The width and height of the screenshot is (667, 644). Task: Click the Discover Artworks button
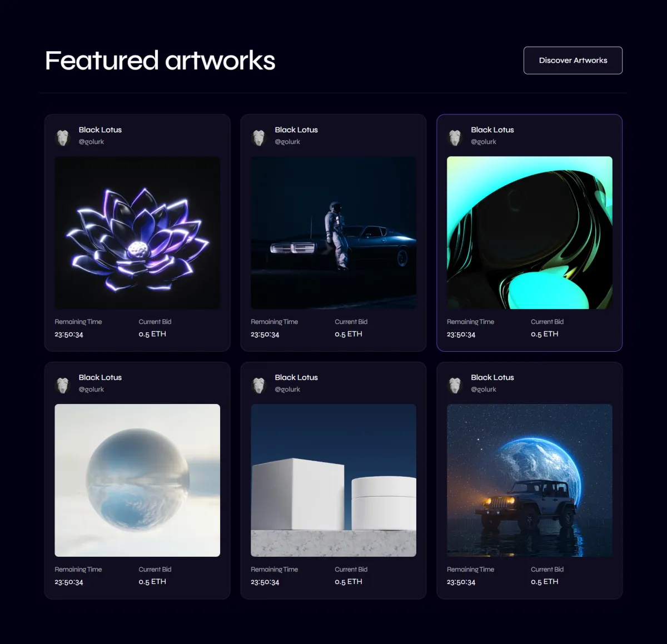coord(573,61)
